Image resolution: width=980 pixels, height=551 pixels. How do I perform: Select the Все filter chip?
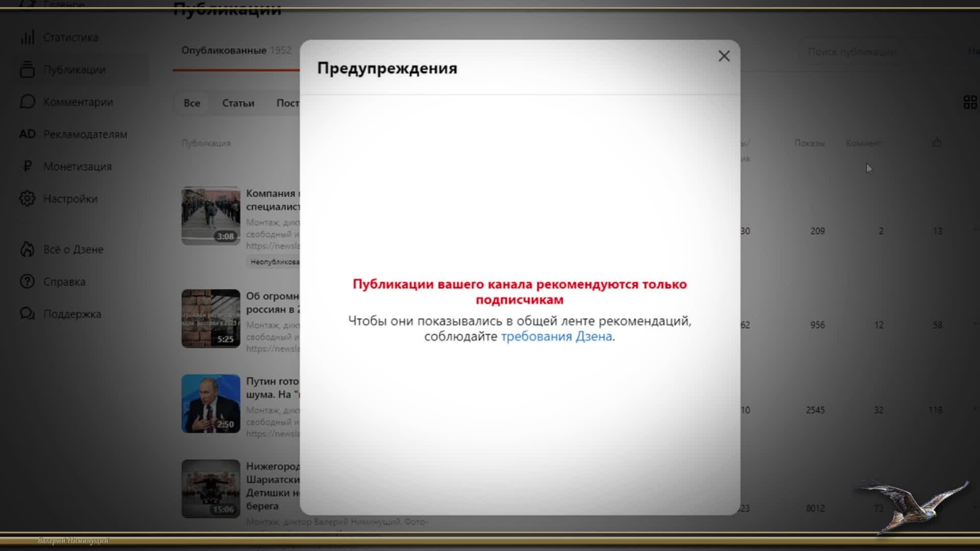pyautogui.click(x=192, y=103)
